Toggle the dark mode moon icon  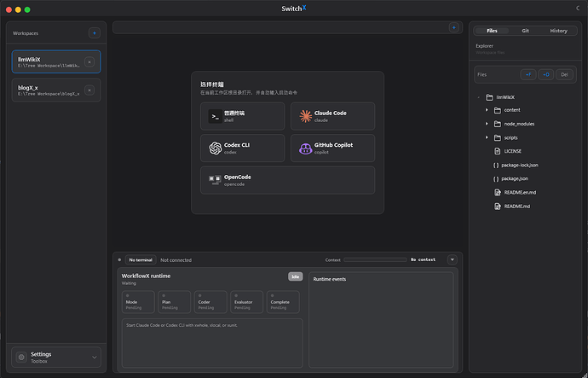(578, 9)
